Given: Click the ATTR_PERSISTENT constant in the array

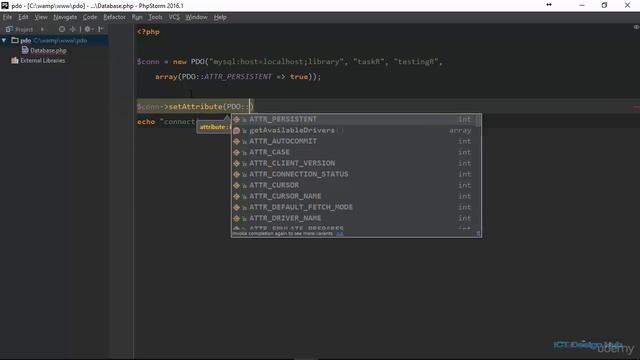Looking at the screenshot, I should (x=238, y=77).
